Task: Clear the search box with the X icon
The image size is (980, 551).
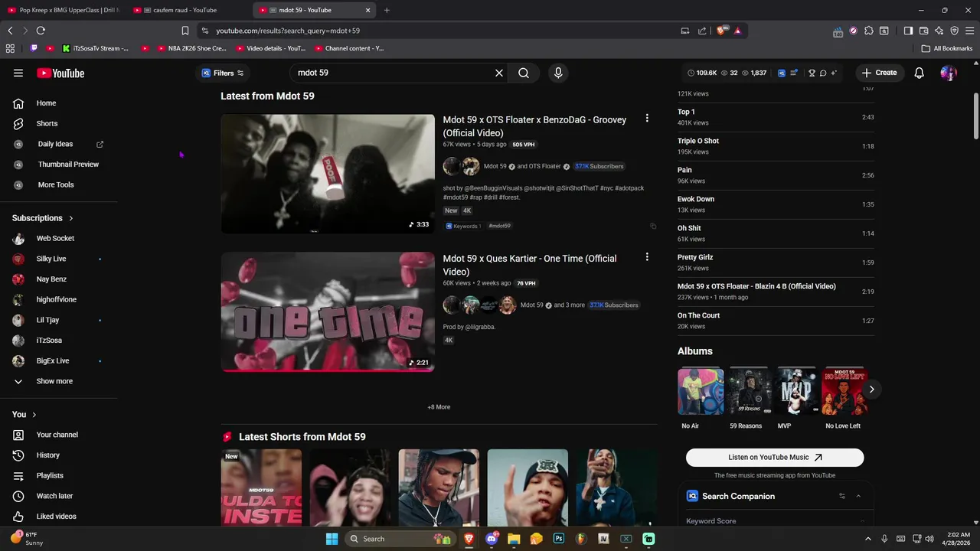Action: (499, 73)
